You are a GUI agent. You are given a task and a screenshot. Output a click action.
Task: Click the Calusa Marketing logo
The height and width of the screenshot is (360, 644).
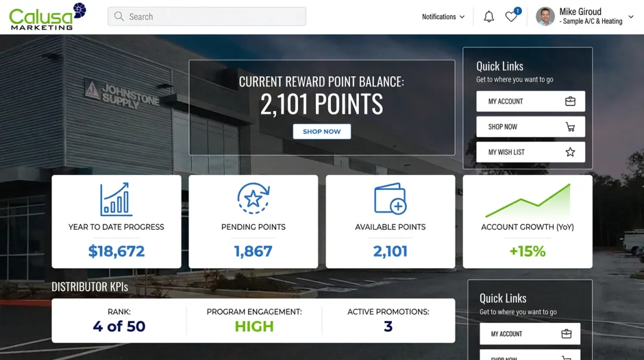click(48, 17)
